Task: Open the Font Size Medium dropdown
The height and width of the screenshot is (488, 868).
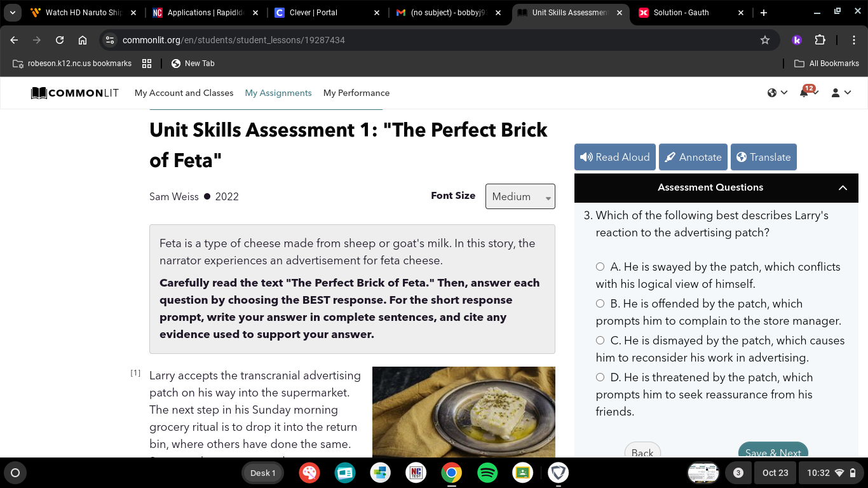Action: coord(520,196)
